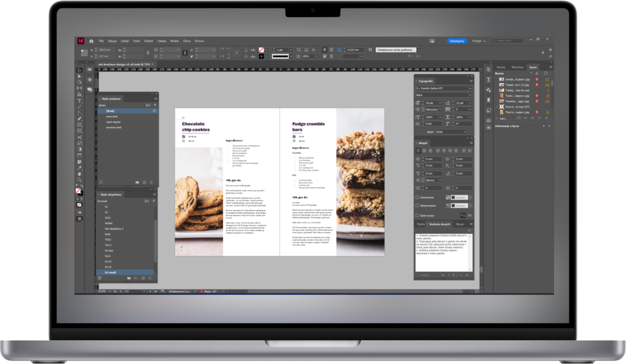Create new paragraph style in Style akapitowe
Viewport: 626px width, 364px height.
tap(143, 278)
